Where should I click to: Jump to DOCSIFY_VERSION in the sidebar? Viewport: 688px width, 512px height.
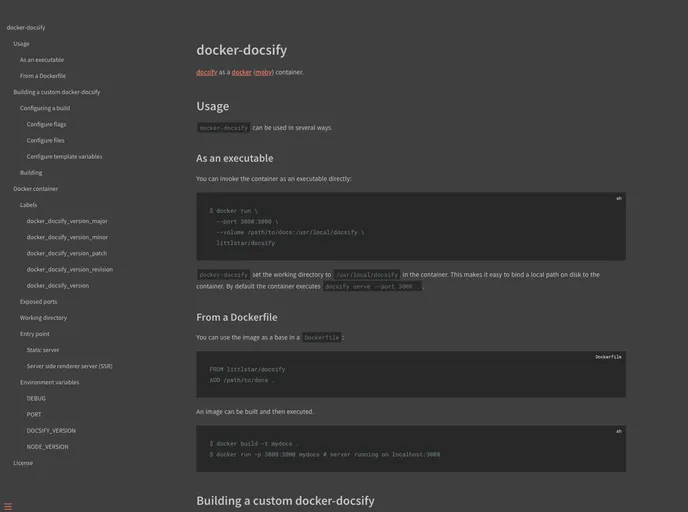[51, 430]
